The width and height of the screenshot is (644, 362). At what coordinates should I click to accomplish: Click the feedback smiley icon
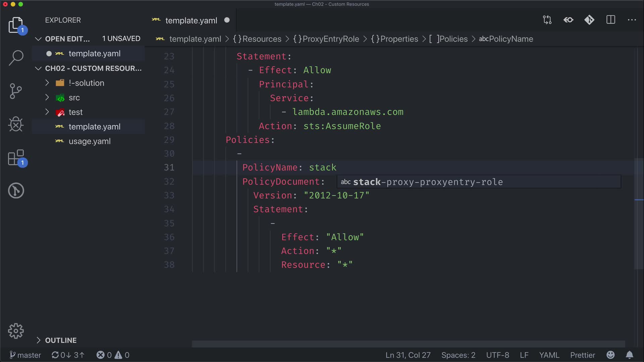tap(610, 355)
